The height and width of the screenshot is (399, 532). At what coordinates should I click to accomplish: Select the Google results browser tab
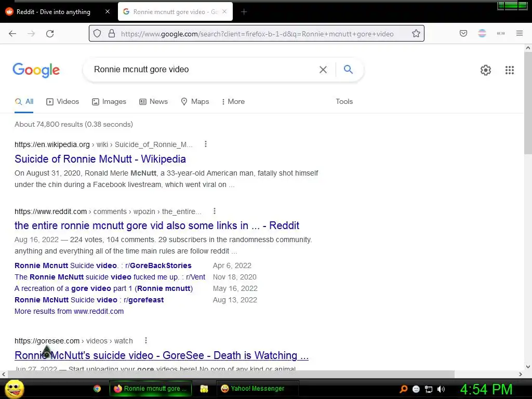(176, 12)
